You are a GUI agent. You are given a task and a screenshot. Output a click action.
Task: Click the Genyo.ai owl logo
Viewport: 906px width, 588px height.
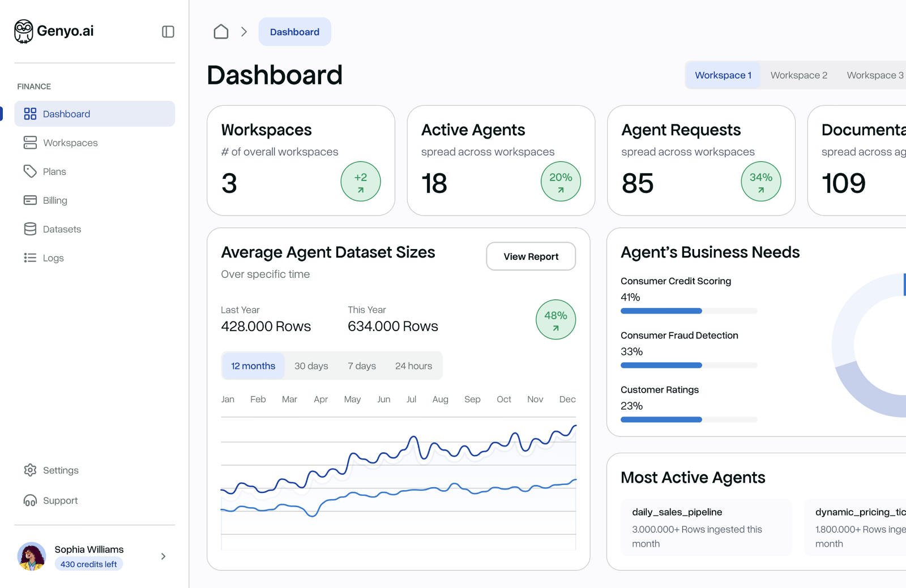[23, 31]
